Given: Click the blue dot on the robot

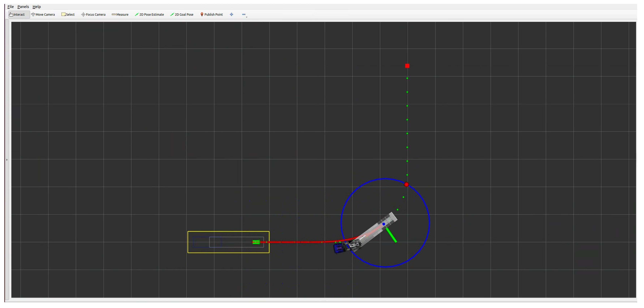Looking at the screenshot, I should pos(384,224).
